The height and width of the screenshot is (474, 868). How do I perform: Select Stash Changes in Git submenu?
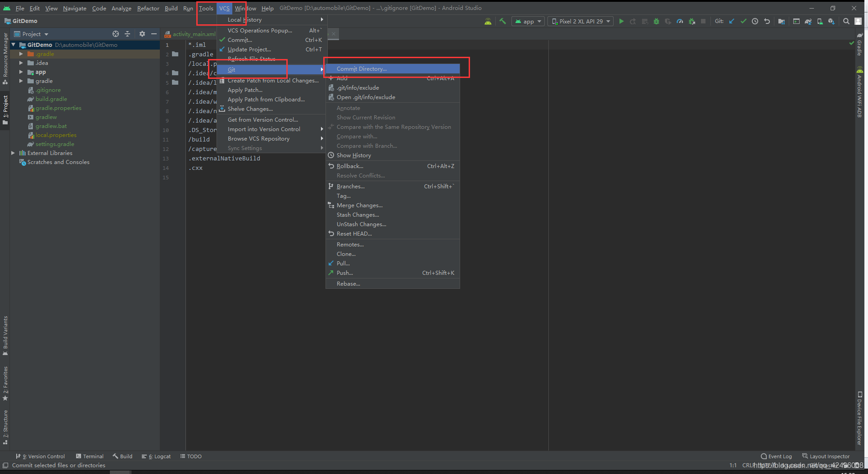(393, 214)
